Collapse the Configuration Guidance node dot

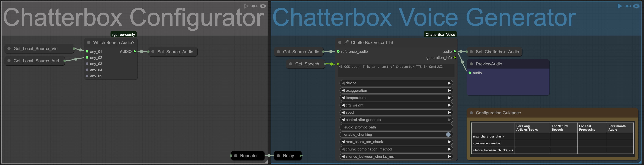(x=471, y=113)
